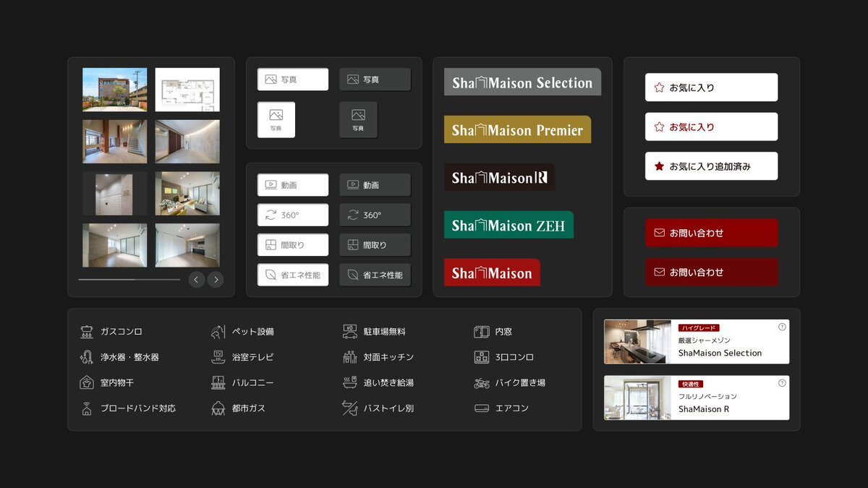Click the inner window (内窓) icon
The width and height of the screenshot is (868, 488).
coord(482,332)
